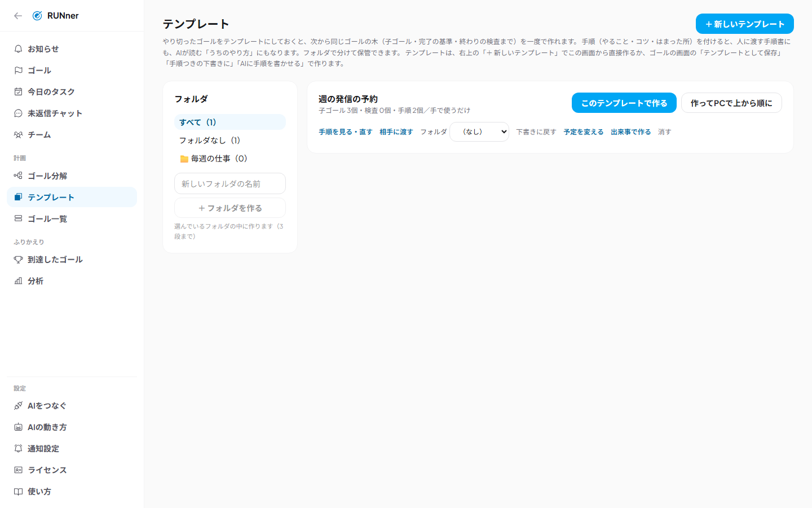Click the ライセンス card icon
Viewport: 812px width, 508px height.
pos(19,470)
